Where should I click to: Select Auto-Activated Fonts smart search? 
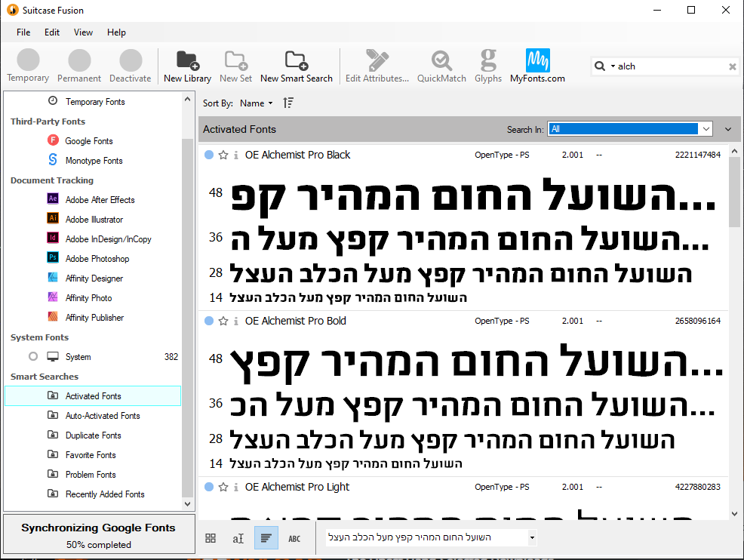click(x=93, y=416)
